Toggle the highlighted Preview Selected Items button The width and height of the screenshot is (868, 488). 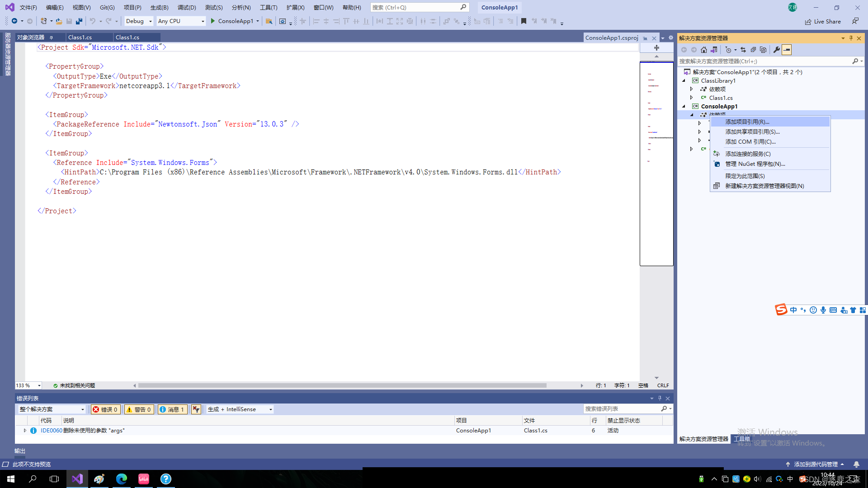click(x=787, y=50)
